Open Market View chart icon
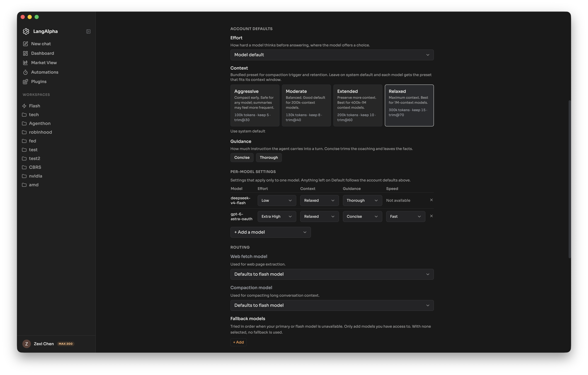Viewport: 588px width, 375px height. (25, 63)
